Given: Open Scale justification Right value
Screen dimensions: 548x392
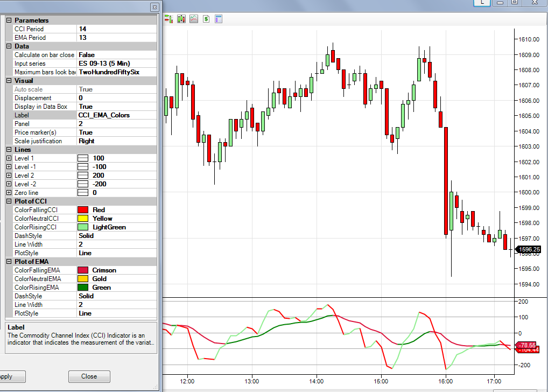Looking at the screenshot, I should pos(117,141).
